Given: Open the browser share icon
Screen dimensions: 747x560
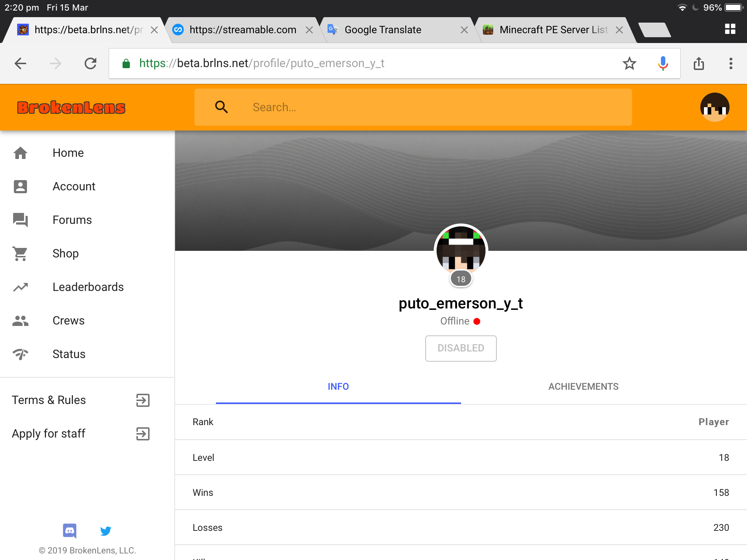Looking at the screenshot, I should pos(699,63).
